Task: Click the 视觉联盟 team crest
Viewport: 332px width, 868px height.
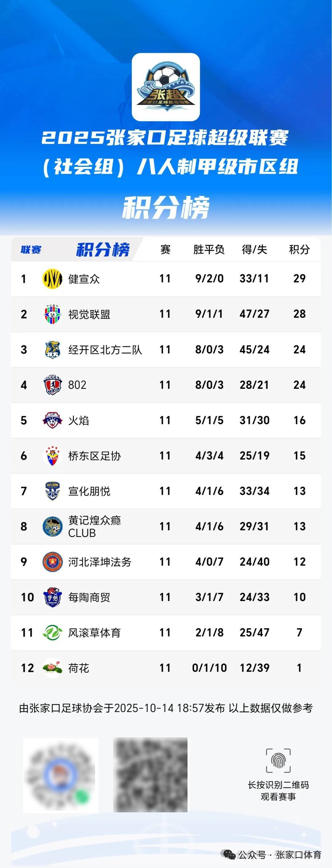Action: coord(53,314)
